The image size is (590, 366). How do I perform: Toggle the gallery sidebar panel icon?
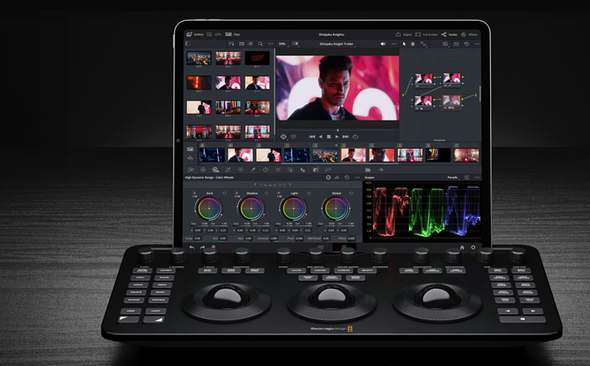click(188, 44)
